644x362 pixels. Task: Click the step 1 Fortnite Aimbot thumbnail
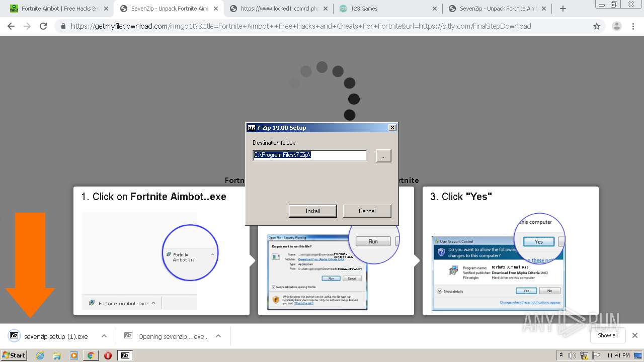pyautogui.click(x=150, y=260)
